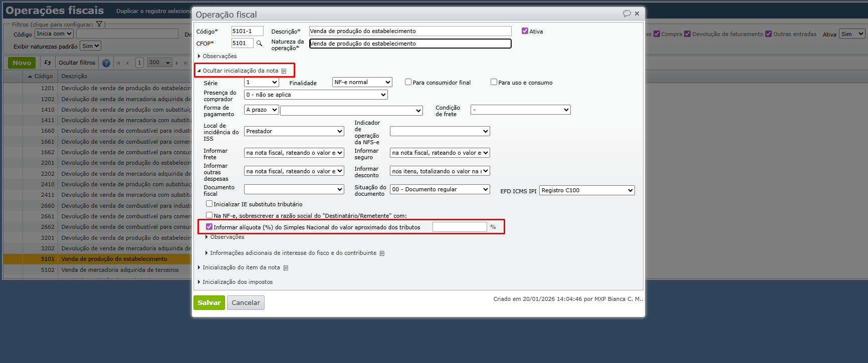Open the Condição de frete dropdown

(x=520, y=110)
